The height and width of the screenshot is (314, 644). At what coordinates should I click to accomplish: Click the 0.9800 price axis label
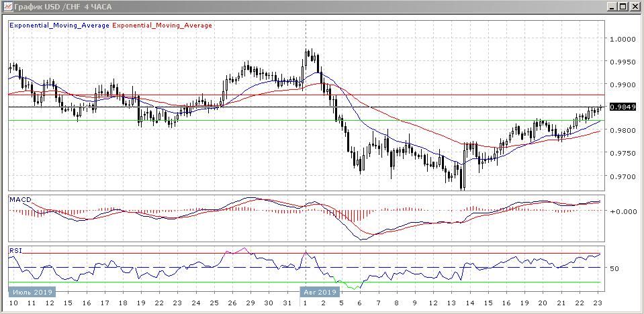click(623, 131)
